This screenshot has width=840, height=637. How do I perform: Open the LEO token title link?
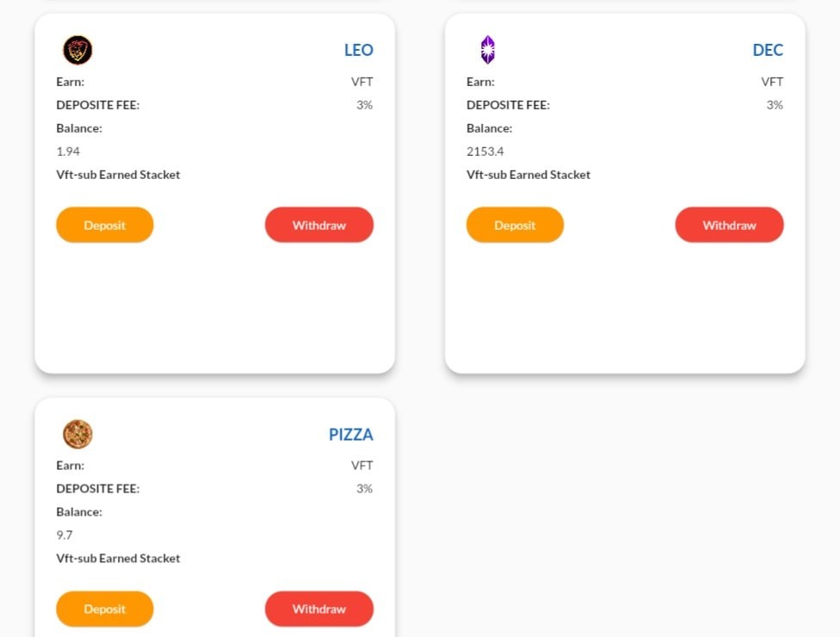358,50
